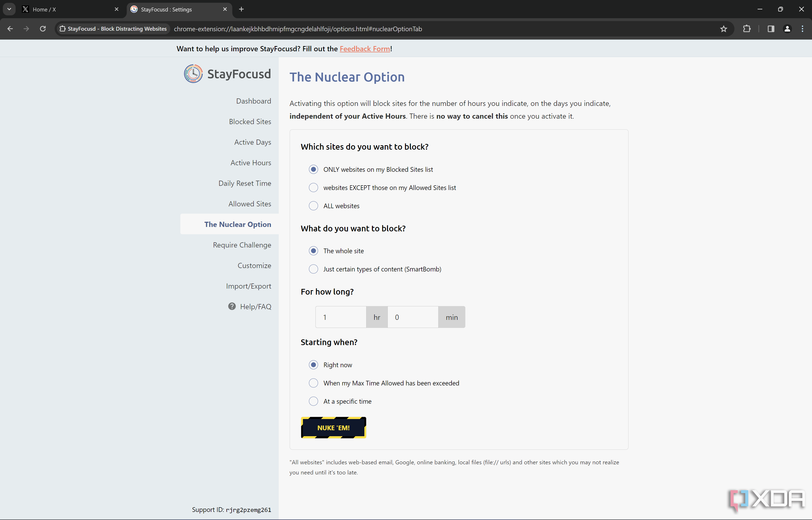Open Daily Reset Time settings
Viewport: 812px width, 520px height.
tap(244, 183)
